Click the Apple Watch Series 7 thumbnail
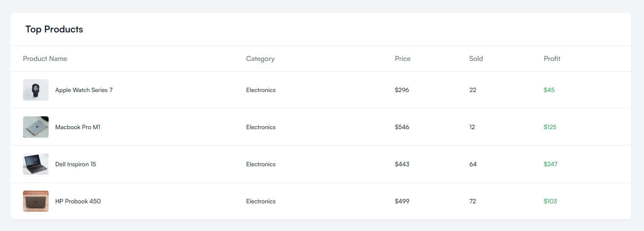Screen dimensions: 644x231 point(36,90)
